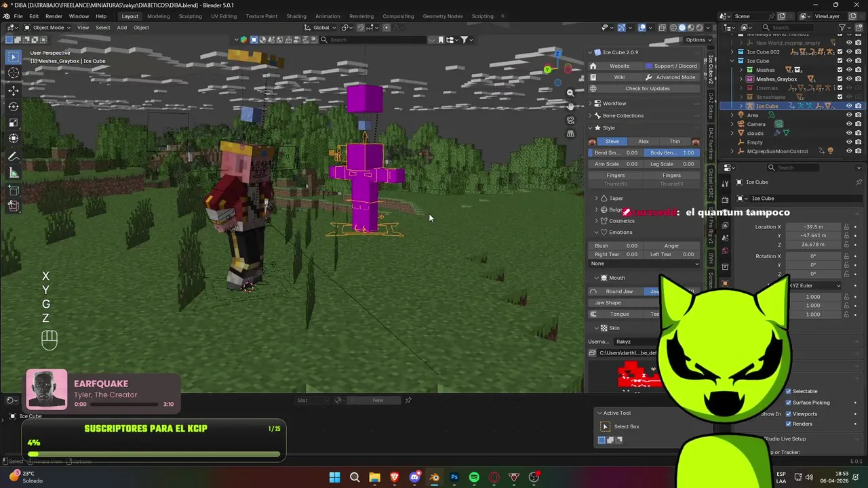Activate the Transform tool

click(x=14, y=139)
